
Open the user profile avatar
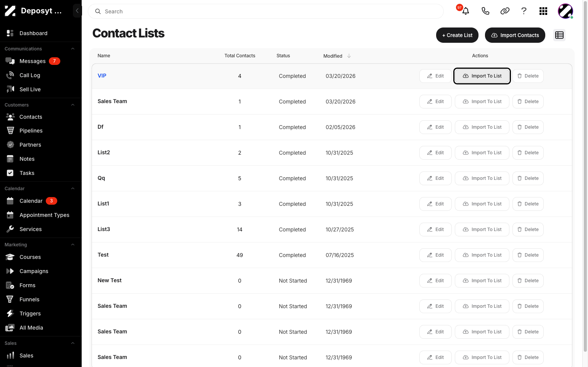pyautogui.click(x=565, y=11)
